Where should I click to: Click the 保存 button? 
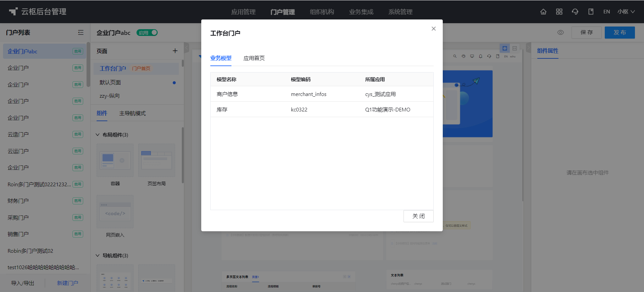[586, 33]
